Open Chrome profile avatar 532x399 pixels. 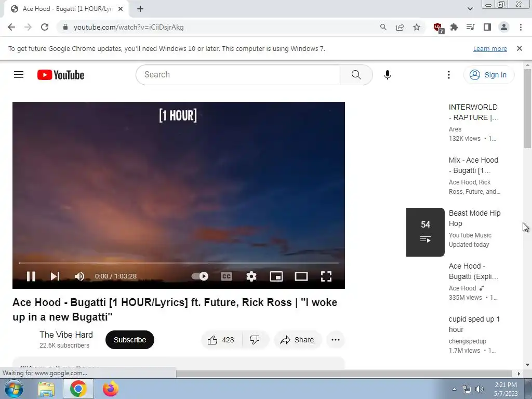tap(504, 27)
